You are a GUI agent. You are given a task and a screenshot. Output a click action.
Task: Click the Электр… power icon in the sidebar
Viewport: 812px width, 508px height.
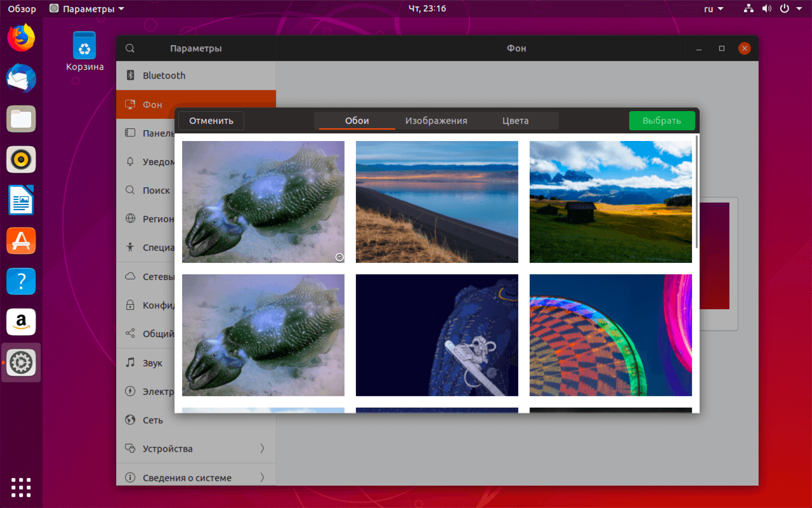[x=130, y=391]
